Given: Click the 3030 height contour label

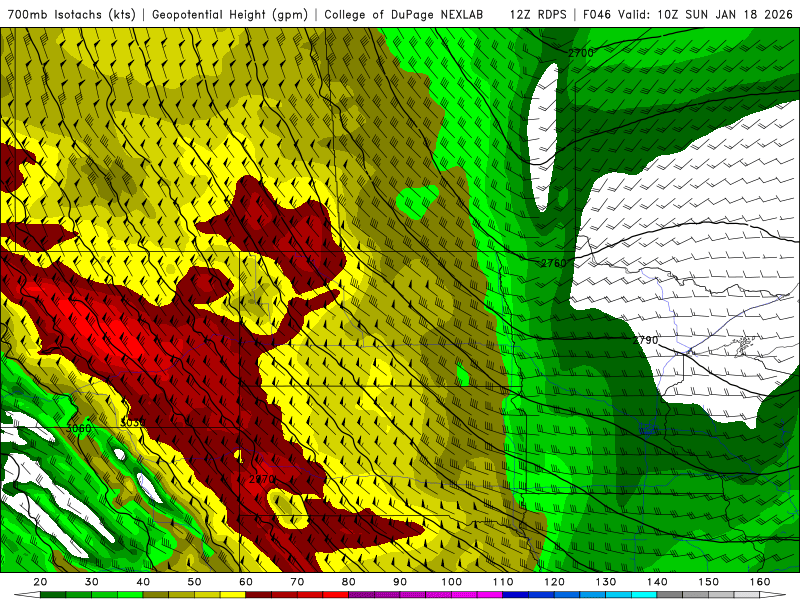Looking at the screenshot, I should click(133, 422).
